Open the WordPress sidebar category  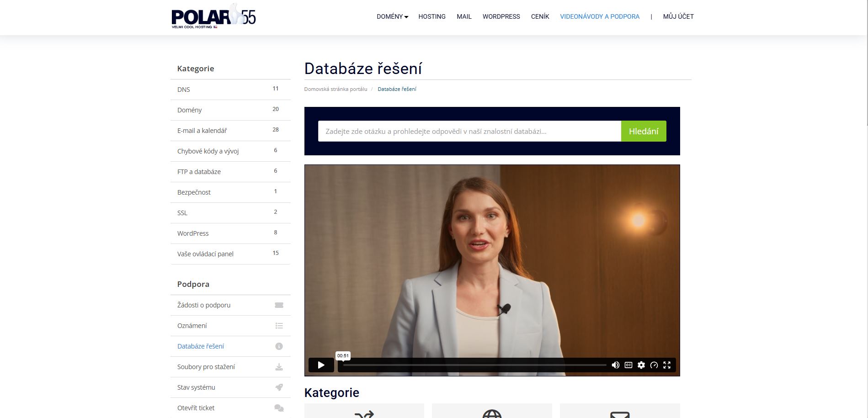[x=230, y=233]
